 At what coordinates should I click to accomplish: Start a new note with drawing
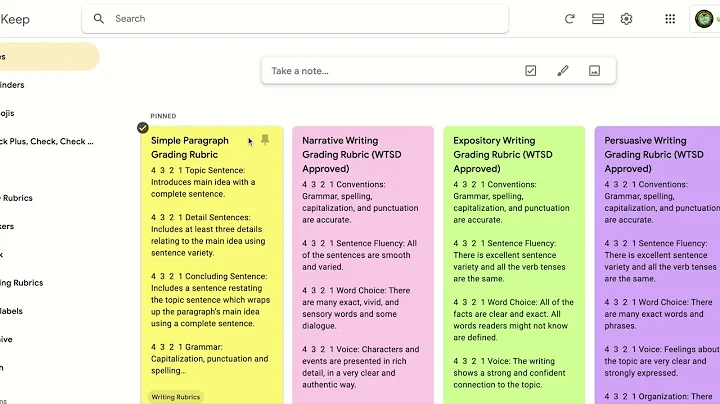[563, 71]
